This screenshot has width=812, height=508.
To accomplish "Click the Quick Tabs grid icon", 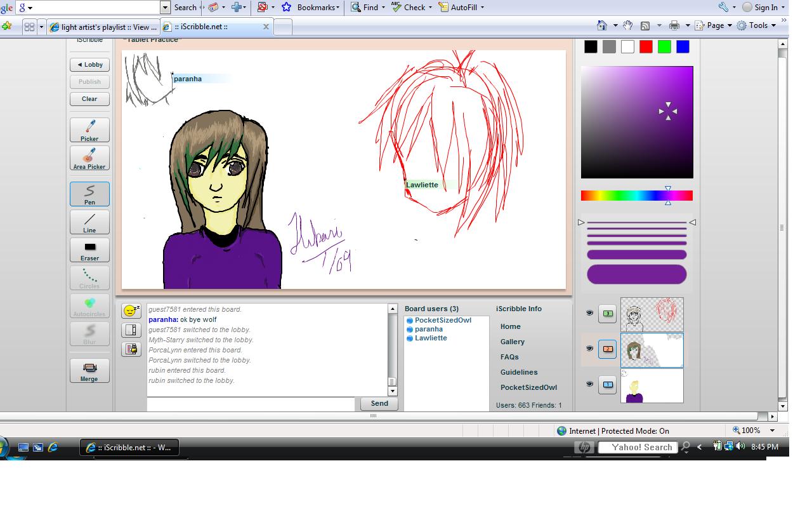I will tap(29, 27).
